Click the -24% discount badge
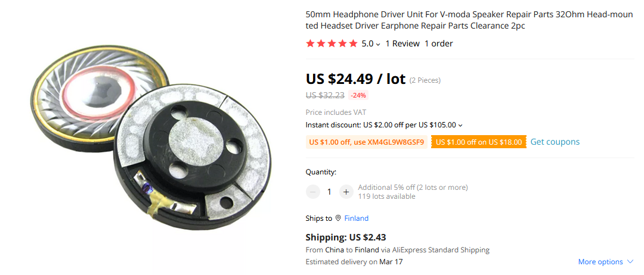Image resolution: width=644 pixels, height=275 pixels. 358,95
